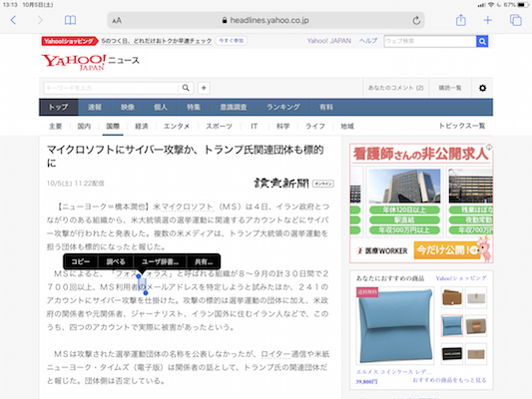Open the 購読一覧 list
The image size is (532, 399).
450,88
